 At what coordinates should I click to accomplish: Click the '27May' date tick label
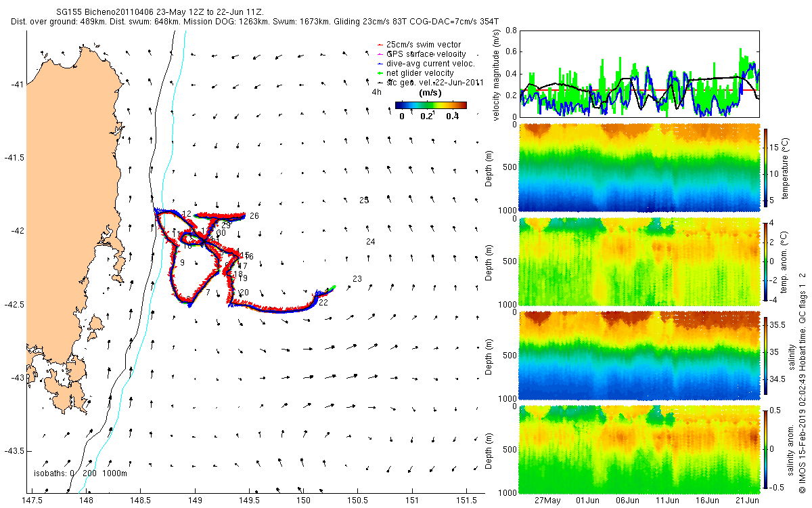[547, 501]
